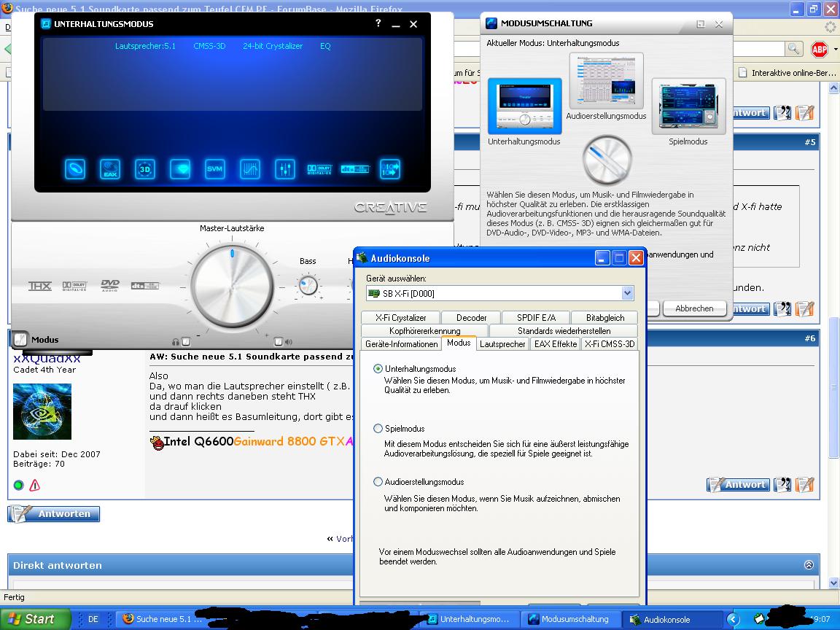Click the Bass knob
The width and height of the screenshot is (840, 630).
pyautogui.click(x=308, y=285)
